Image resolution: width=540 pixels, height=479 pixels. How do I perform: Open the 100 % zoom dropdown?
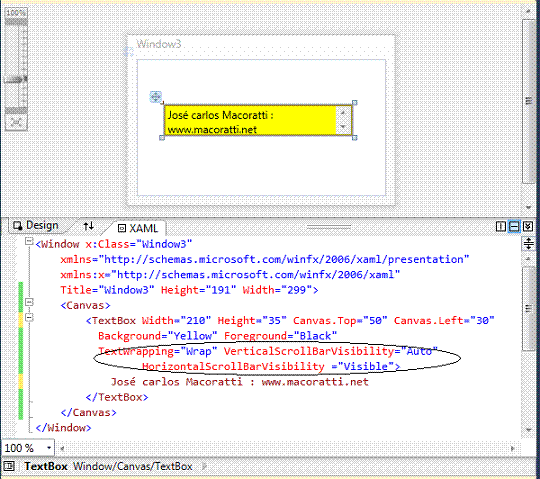coord(49,448)
